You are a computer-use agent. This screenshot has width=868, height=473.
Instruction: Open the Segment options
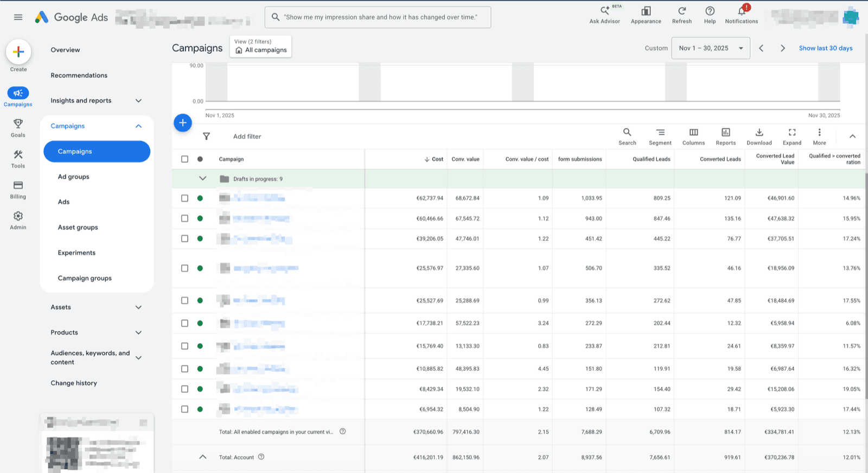tap(660, 136)
